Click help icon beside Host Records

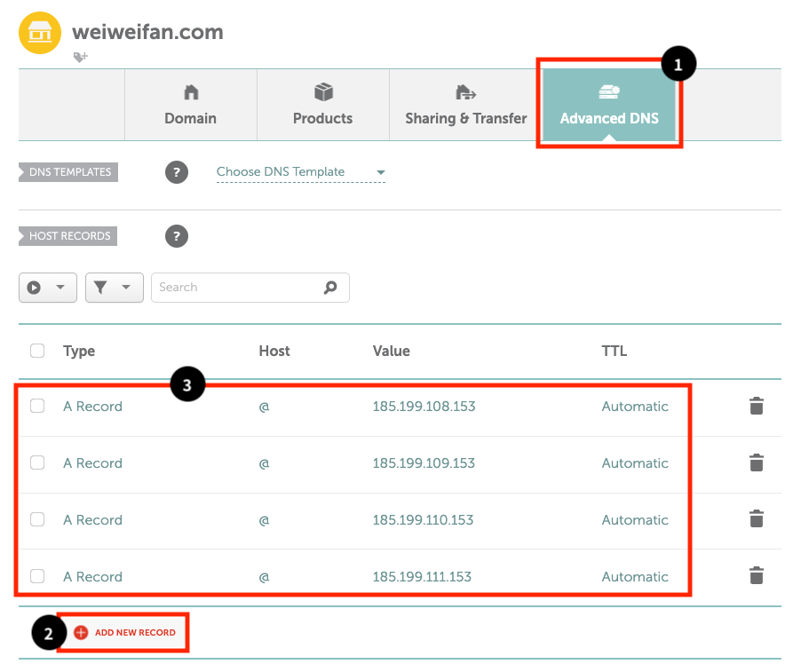point(177,236)
